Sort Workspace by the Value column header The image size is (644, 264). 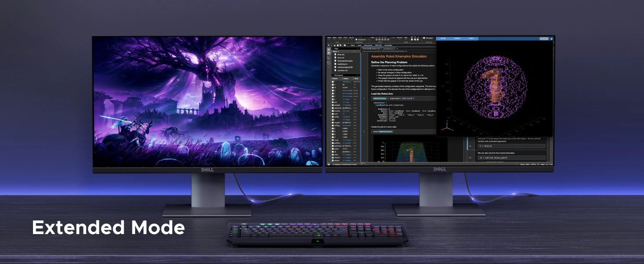346,79
